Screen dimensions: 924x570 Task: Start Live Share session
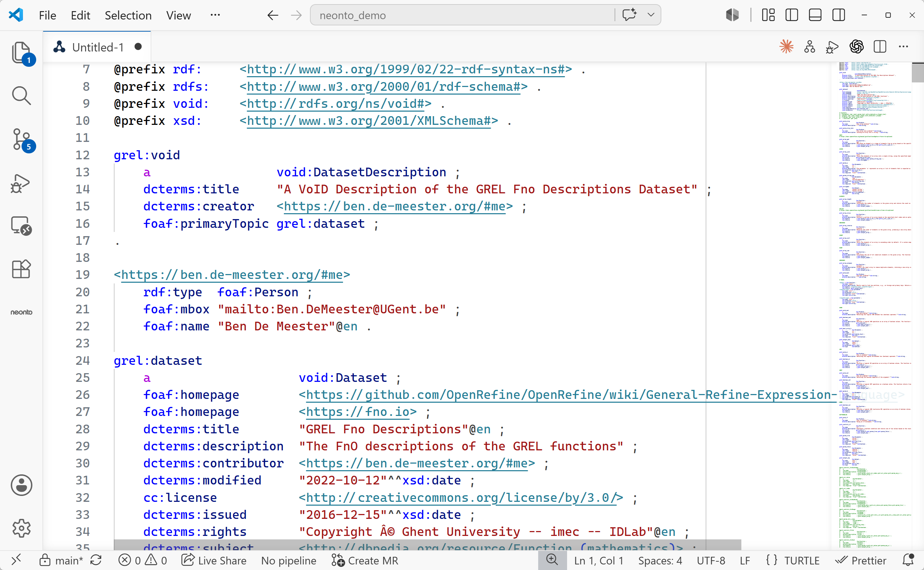click(214, 560)
